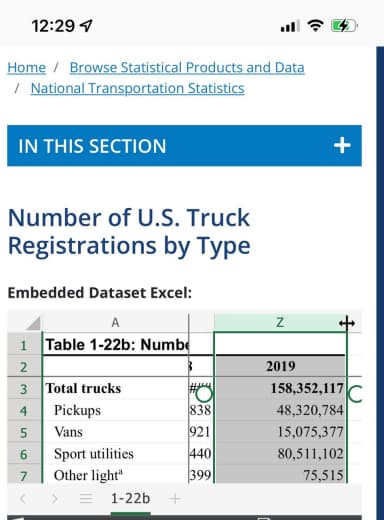Select the 1-22b sheet tab

pos(130,498)
